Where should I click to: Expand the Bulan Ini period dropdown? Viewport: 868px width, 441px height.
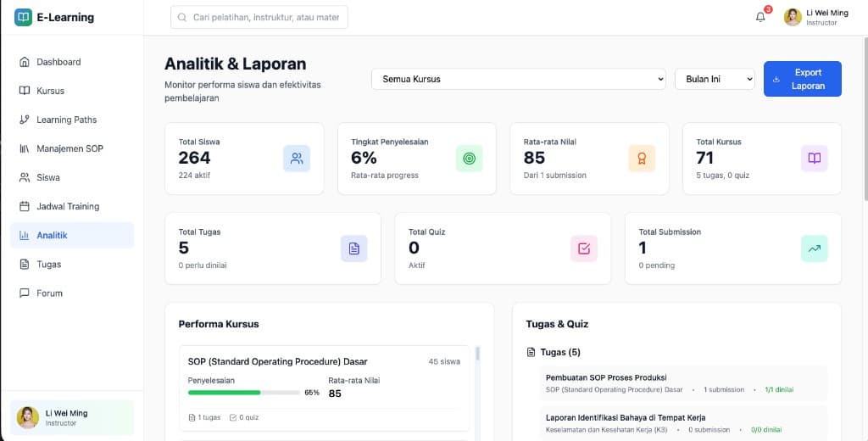(714, 79)
